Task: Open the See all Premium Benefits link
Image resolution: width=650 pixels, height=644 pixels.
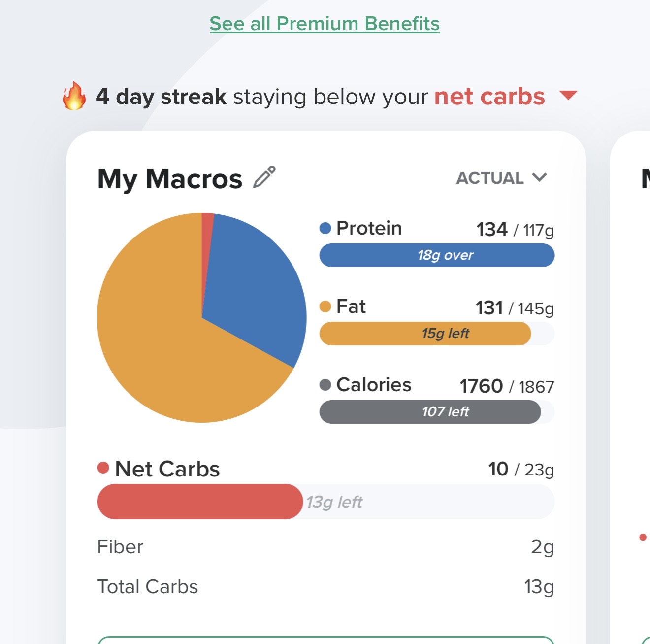Action: tap(325, 24)
